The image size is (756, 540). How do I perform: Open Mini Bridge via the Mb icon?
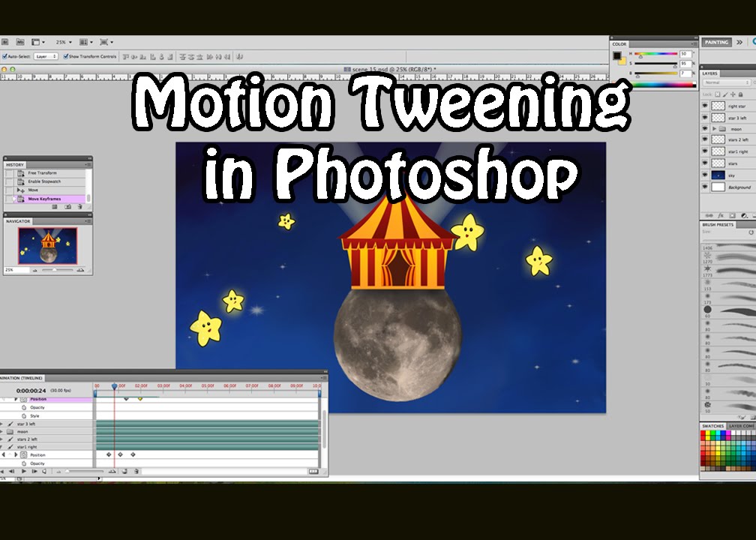coord(20,43)
